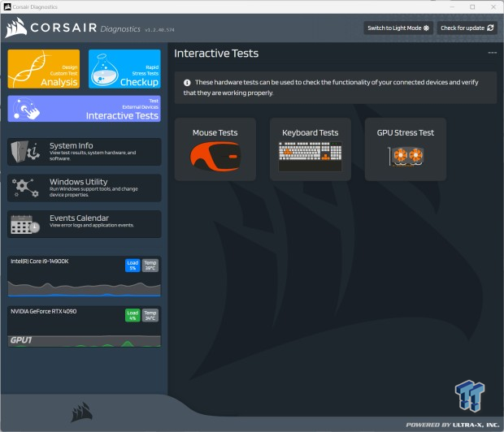Click the 'GPU1' label on GPU graph
The image size is (504, 432).
point(21,340)
